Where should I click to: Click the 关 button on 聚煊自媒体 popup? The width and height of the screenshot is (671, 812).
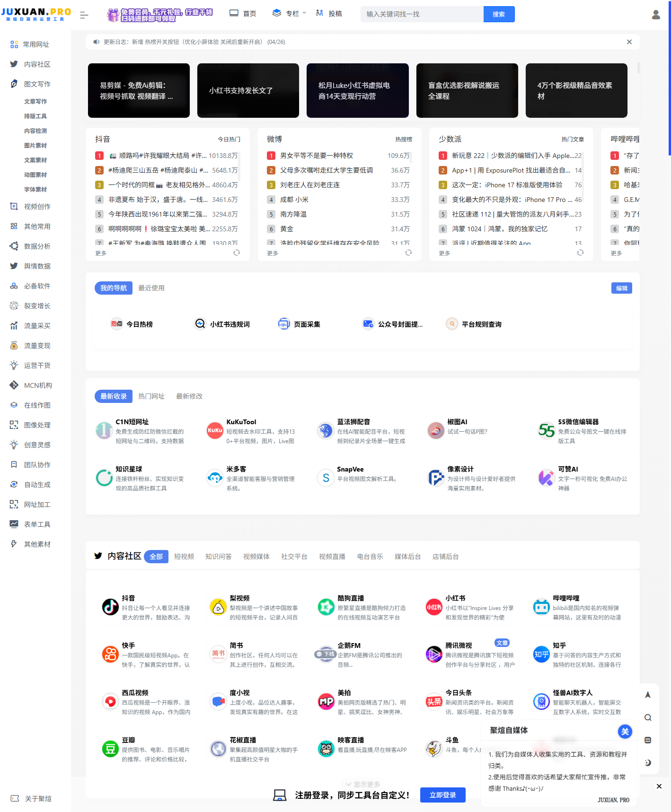625,732
